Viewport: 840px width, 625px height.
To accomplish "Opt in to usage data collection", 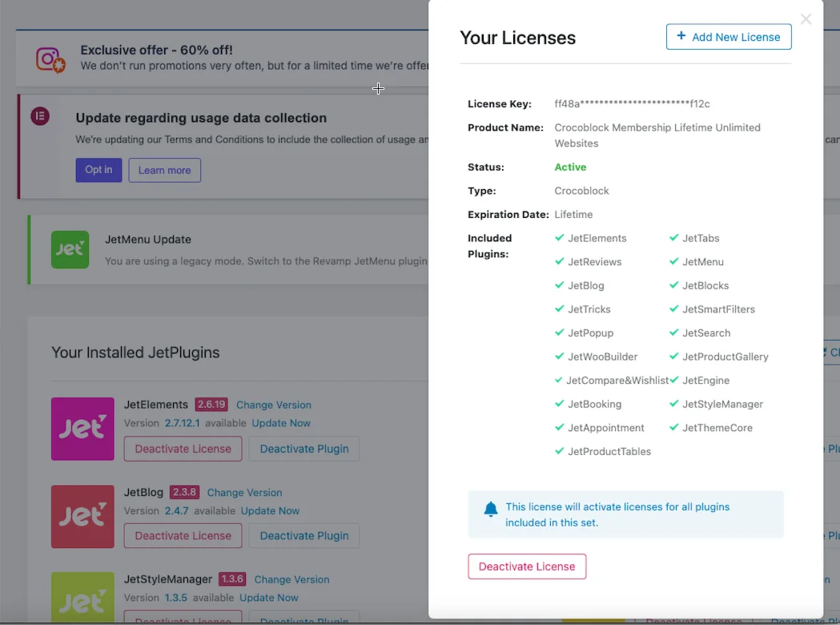I will 98,170.
